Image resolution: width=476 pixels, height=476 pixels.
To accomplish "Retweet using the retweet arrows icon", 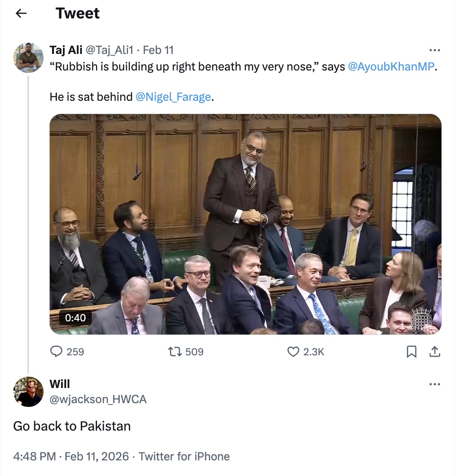I will 174,352.
